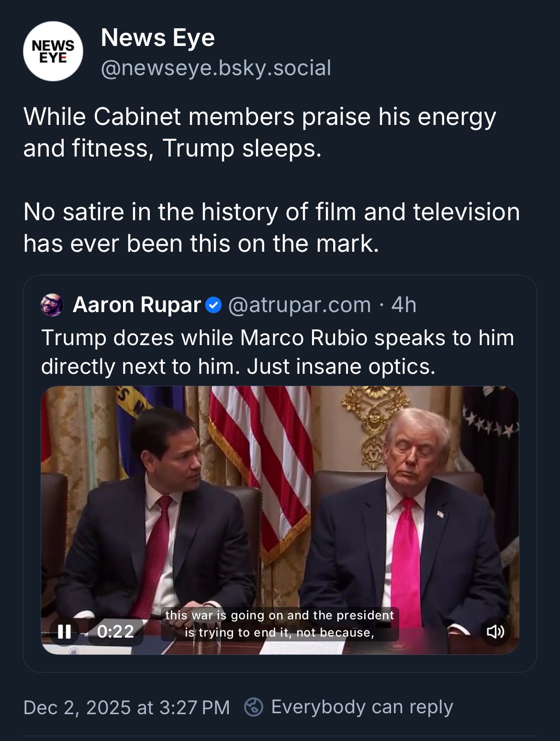560x741 pixels.
Task: Click the 4h timestamp on the quoted post
Action: 404,304
